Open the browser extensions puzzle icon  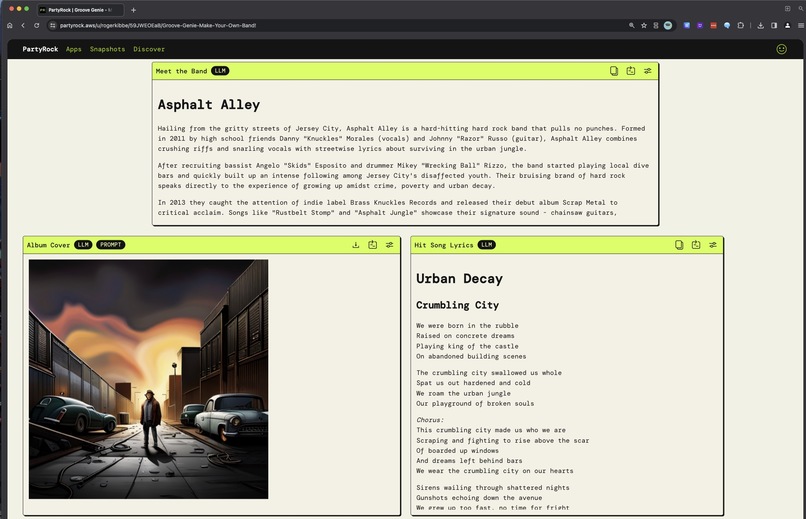coord(741,25)
